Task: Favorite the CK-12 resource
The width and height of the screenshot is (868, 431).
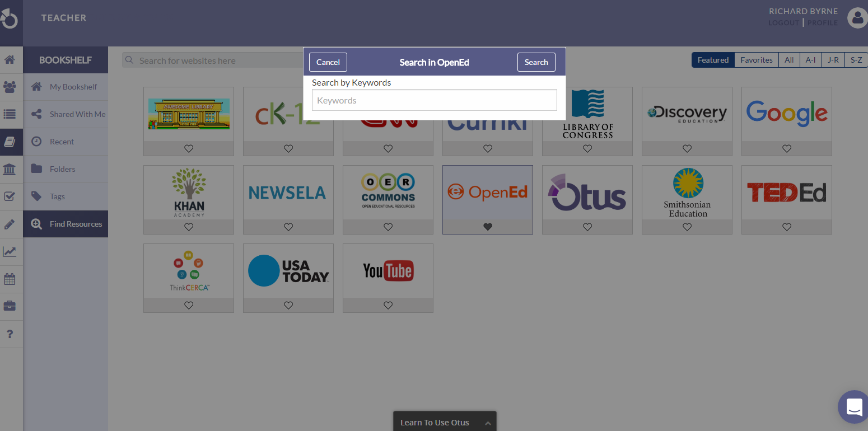Action: pyautogui.click(x=288, y=148)
